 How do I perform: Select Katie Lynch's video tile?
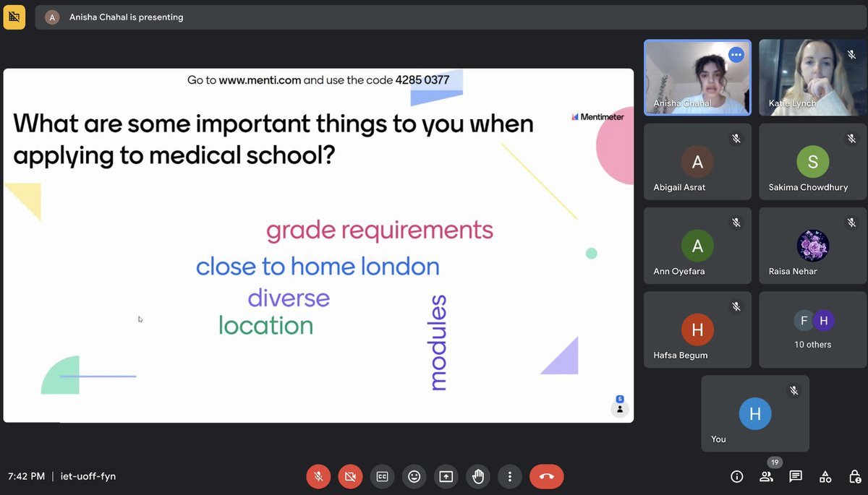coord(812,77)
